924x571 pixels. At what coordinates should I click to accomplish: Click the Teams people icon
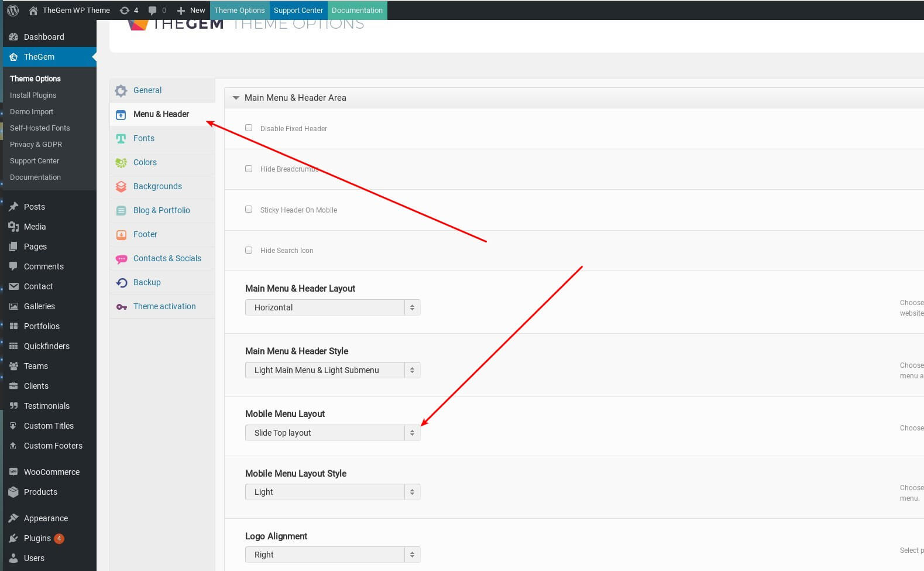tap(13, 366)
